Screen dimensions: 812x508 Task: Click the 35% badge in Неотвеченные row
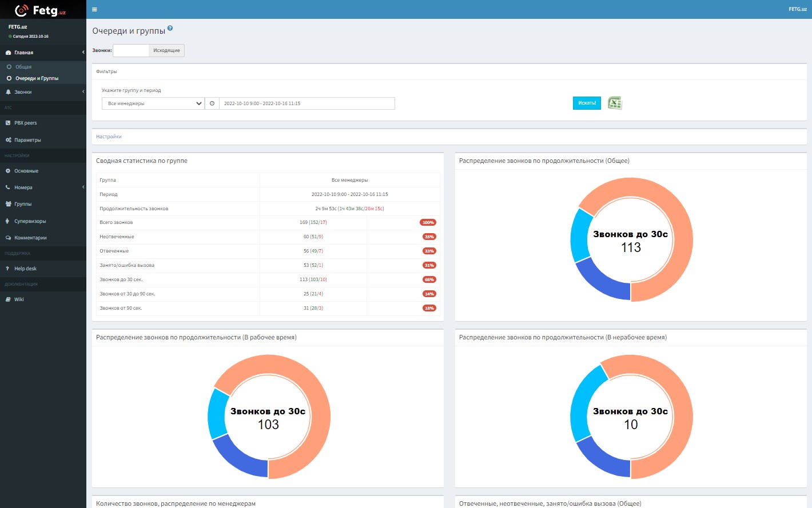coord(429,237)
